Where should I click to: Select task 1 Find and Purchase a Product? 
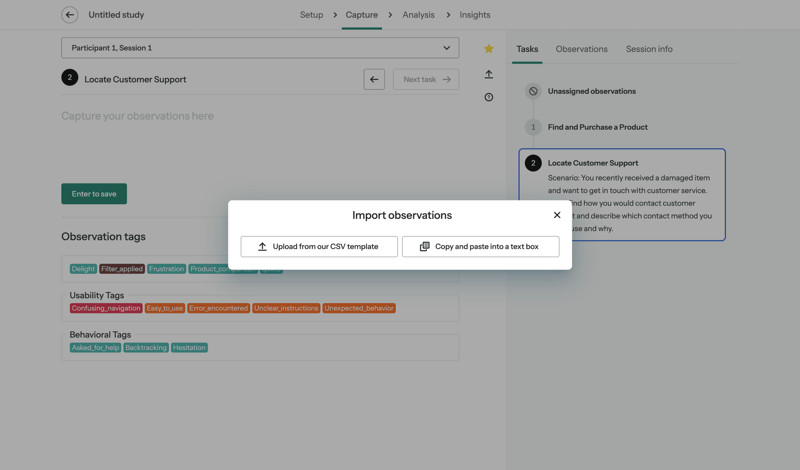click(597, 127)
